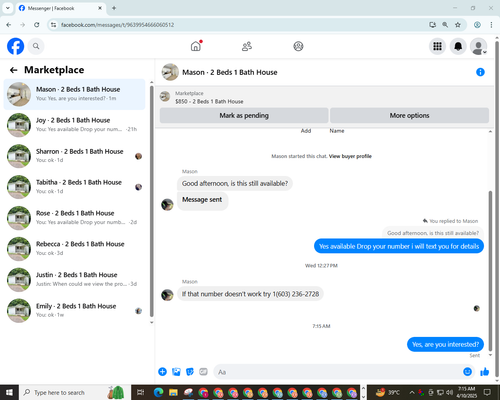This screenshot has height=400, width=500.
Task: Open the Facebook menu grid icon
Action: (437, 46)
